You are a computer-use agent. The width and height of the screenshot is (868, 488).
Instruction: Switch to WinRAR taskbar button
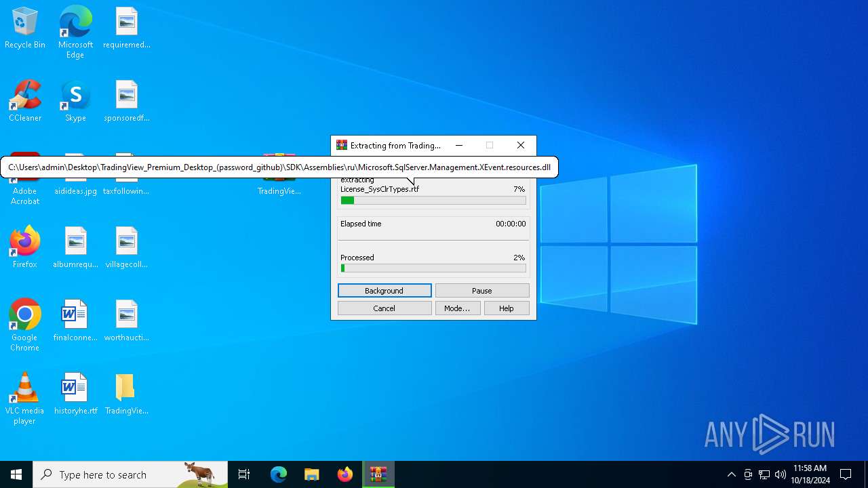point(378,474)
